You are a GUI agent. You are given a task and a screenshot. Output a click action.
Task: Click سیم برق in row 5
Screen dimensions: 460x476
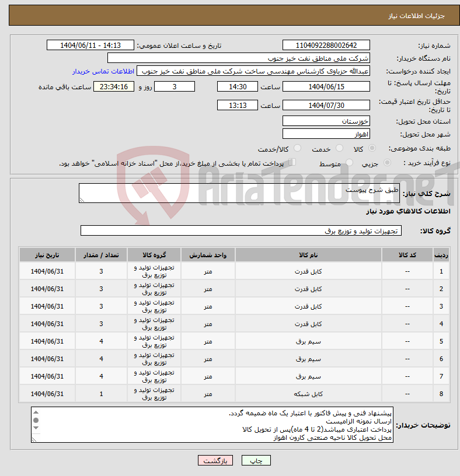click(x=308, y=341)
